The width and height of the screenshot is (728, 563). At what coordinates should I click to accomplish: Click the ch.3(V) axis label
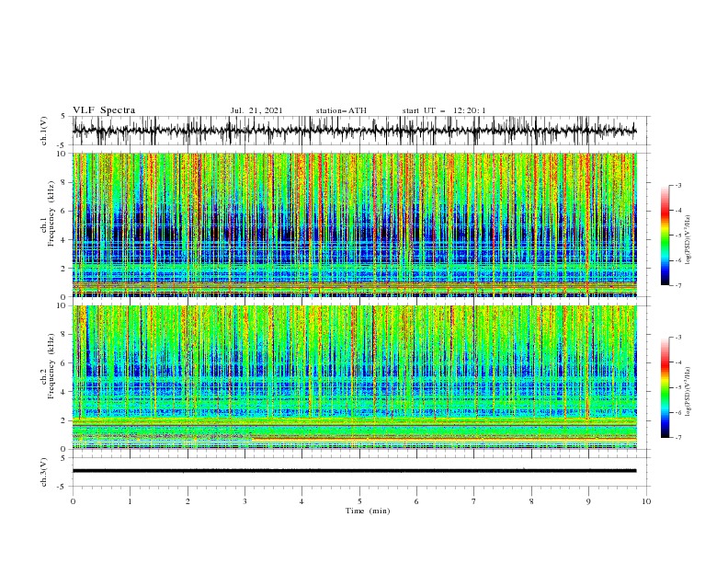click(x=44, y=472)
